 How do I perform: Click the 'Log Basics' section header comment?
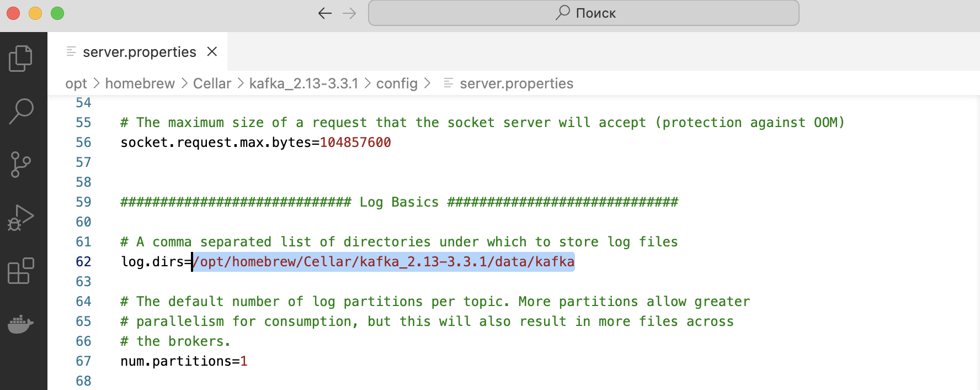tap(399, 202)
